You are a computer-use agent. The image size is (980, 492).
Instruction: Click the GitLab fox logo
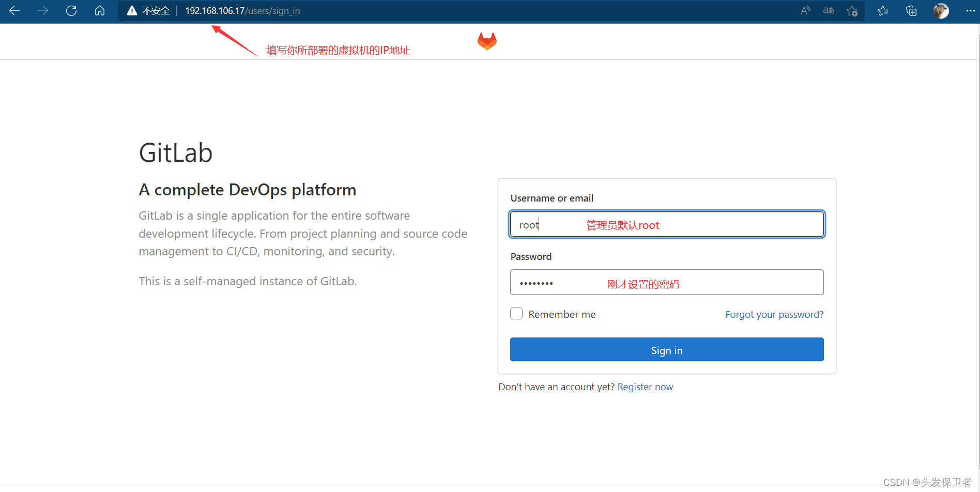tap(486, 41)
